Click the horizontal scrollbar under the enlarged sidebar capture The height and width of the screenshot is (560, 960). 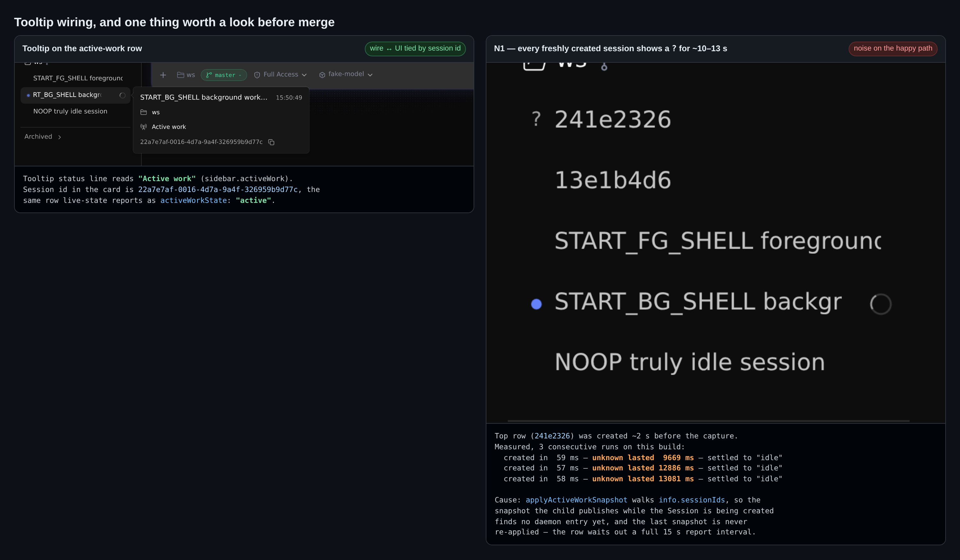pyautogui.click(x=708, y=421)
